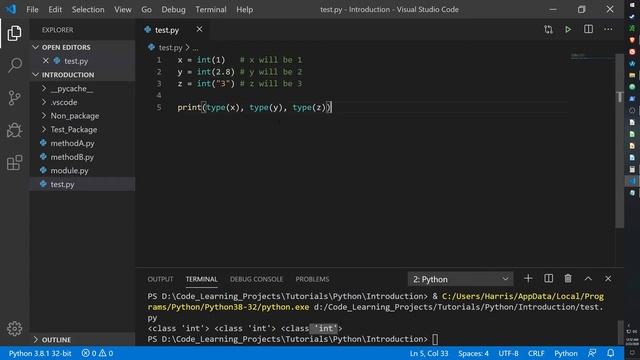Viewport: 640px width, 360px height.
Task: Switch to the PROBLEMS tab
Action: [x=312, y=279]
